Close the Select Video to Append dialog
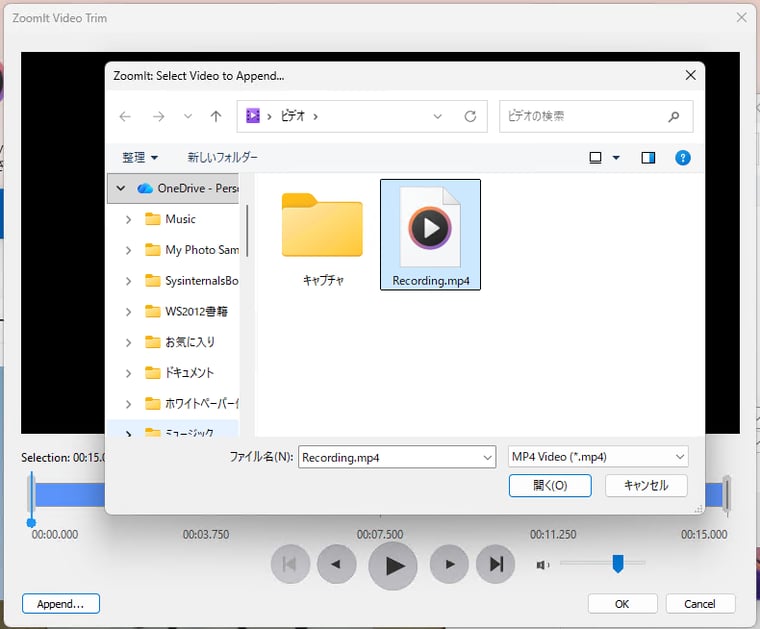 point(690,75)
